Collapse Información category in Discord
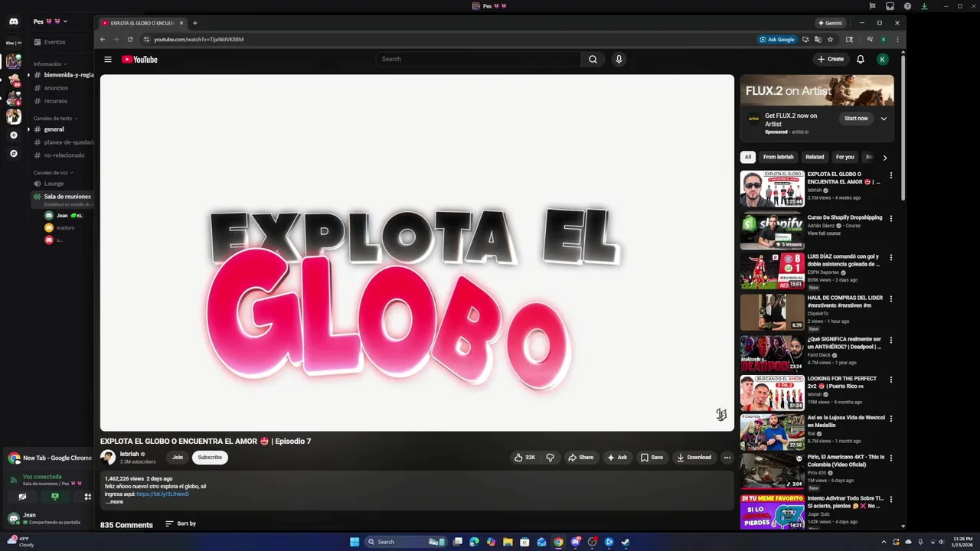 [x=50, y=64]
